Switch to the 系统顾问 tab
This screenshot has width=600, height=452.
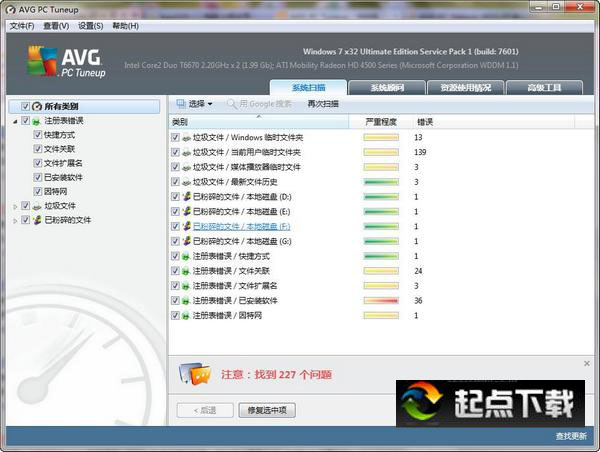[x=387, y=88]
